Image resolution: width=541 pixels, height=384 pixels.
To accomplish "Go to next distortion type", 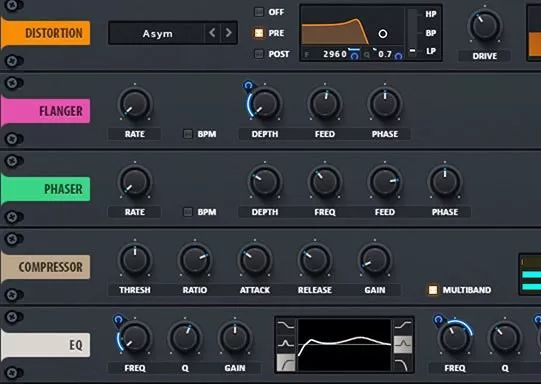I will [x=228, y=33].
